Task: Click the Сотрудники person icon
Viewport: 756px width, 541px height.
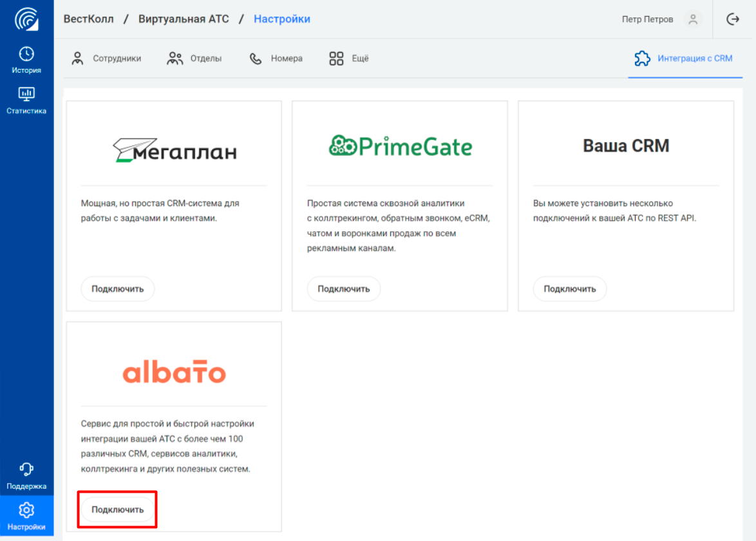Action: pos(77,59)
